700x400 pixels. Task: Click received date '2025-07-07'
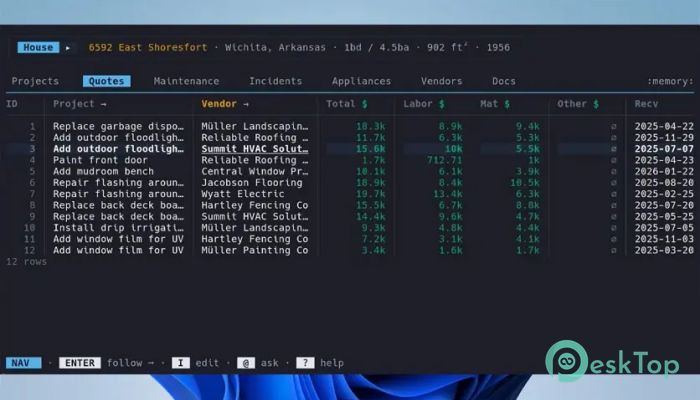pyautogui.click(x=664, y=149)
